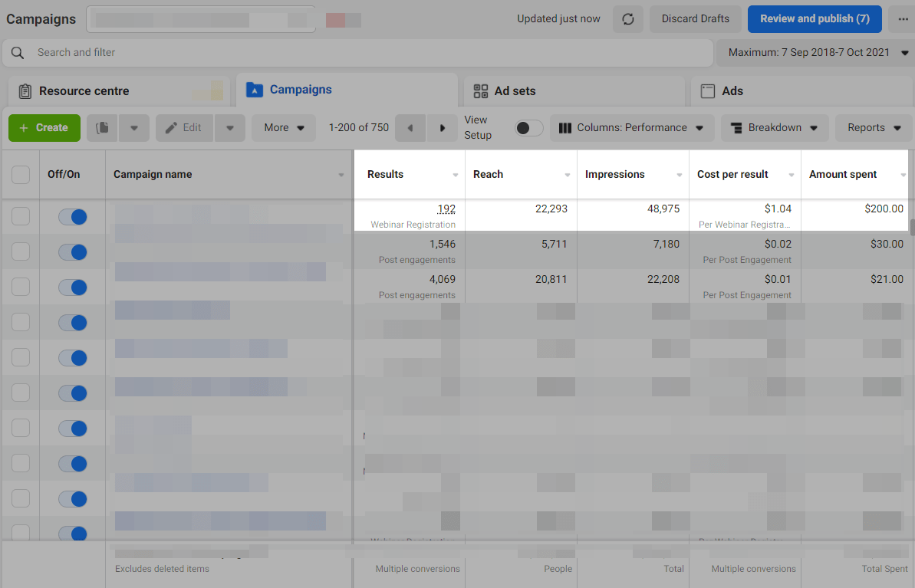
Task: Open the Columns: Performance dropdown
Action: [x=632, y=128]
